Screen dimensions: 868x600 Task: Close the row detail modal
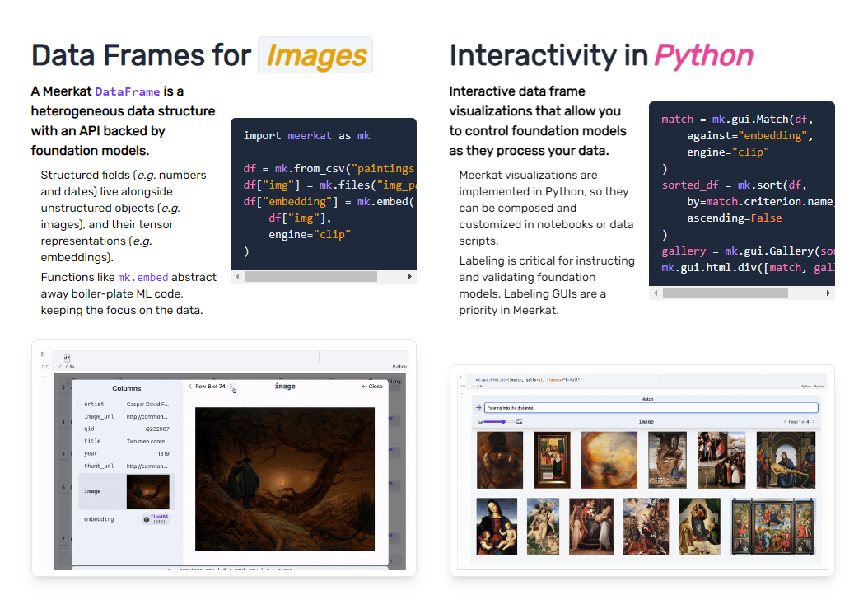(x=372, y=387)
